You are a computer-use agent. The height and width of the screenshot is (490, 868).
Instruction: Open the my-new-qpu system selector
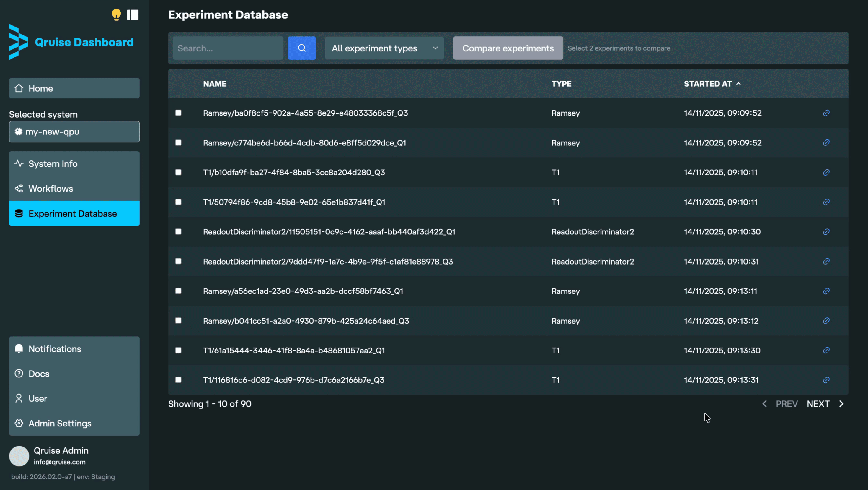74,132
